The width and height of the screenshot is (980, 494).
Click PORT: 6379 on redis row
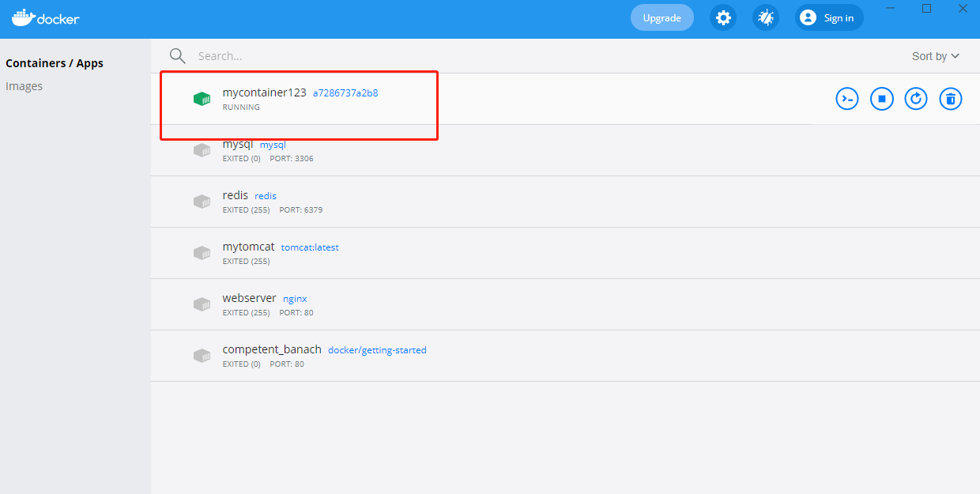301,209
